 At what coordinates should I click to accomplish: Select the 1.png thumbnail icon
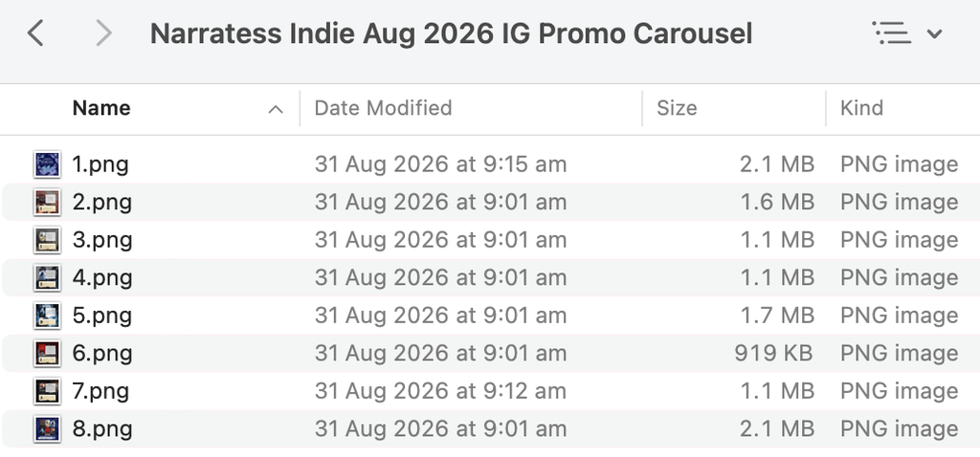click(x=47, y=164)
